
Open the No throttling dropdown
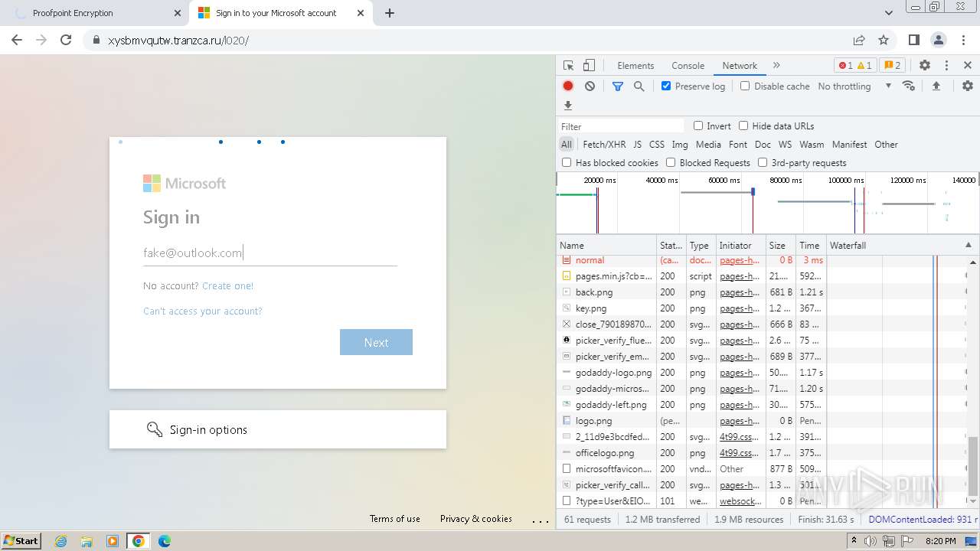(x=854, y=86)
